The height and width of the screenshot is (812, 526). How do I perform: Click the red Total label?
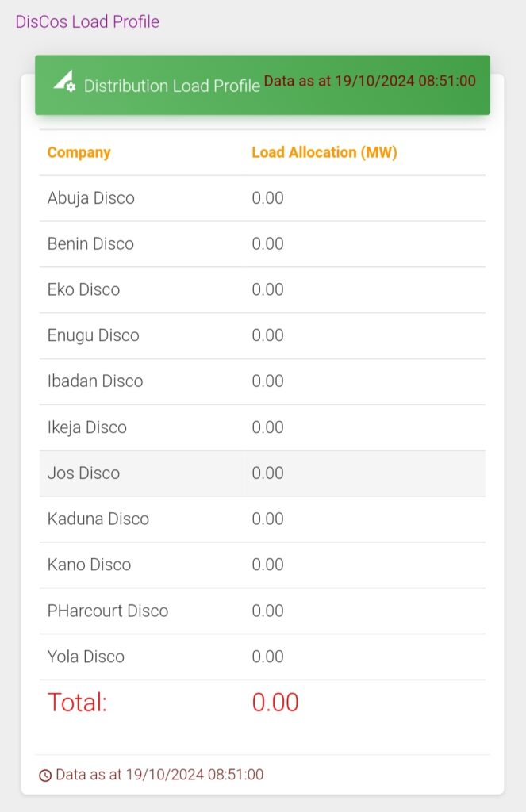coord(77,703)
